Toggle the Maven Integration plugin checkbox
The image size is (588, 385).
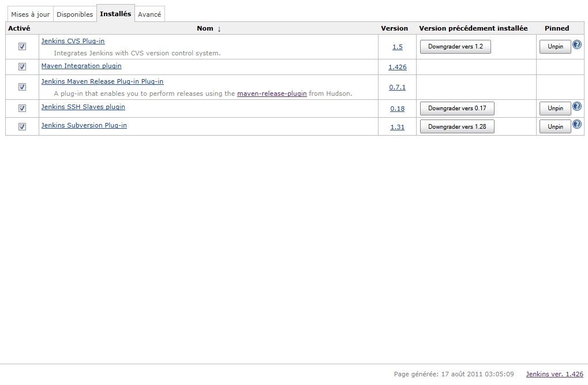click(22, 67)
